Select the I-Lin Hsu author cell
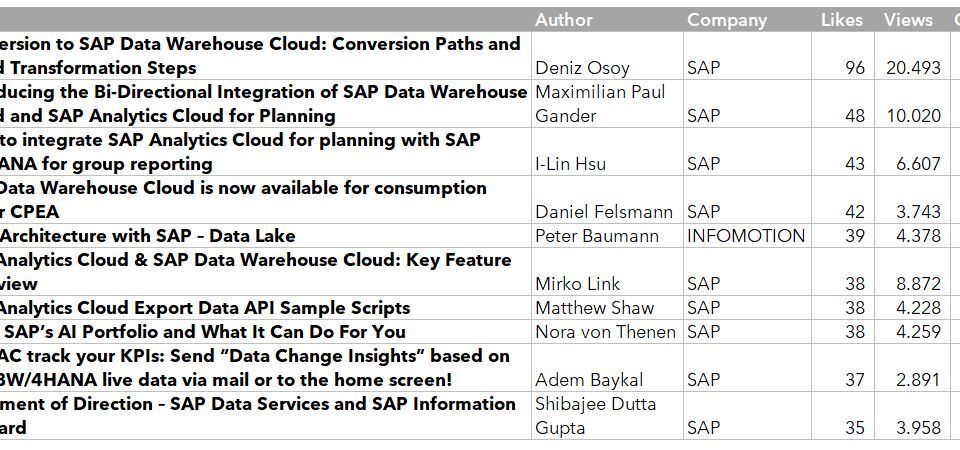 (607, 152)
